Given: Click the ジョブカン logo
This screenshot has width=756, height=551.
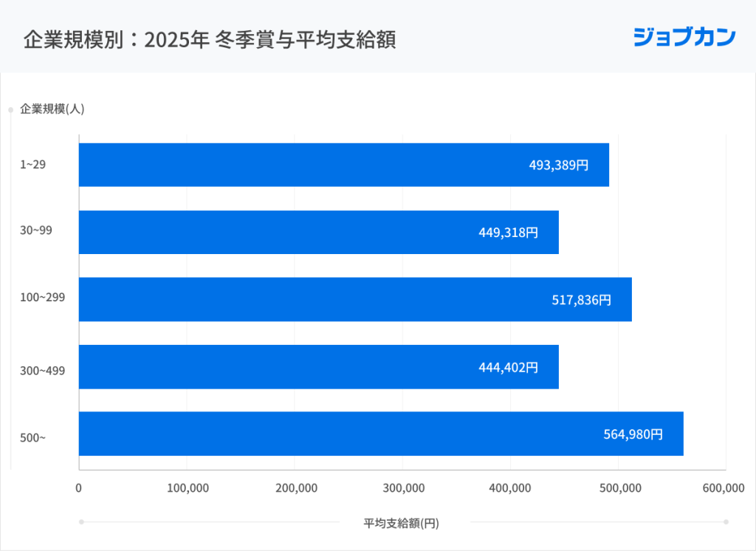Looking at the screenshot, I should coord(684,37).
